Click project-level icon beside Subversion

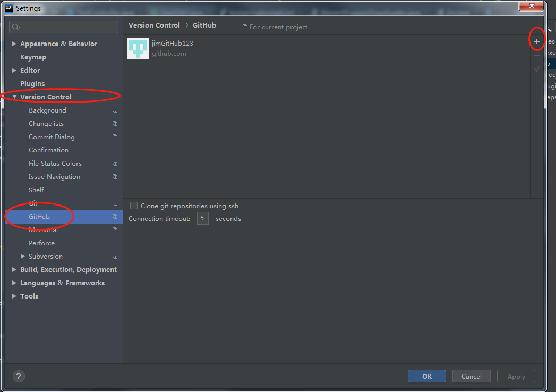pyautogui.click(x=115, y=257)
